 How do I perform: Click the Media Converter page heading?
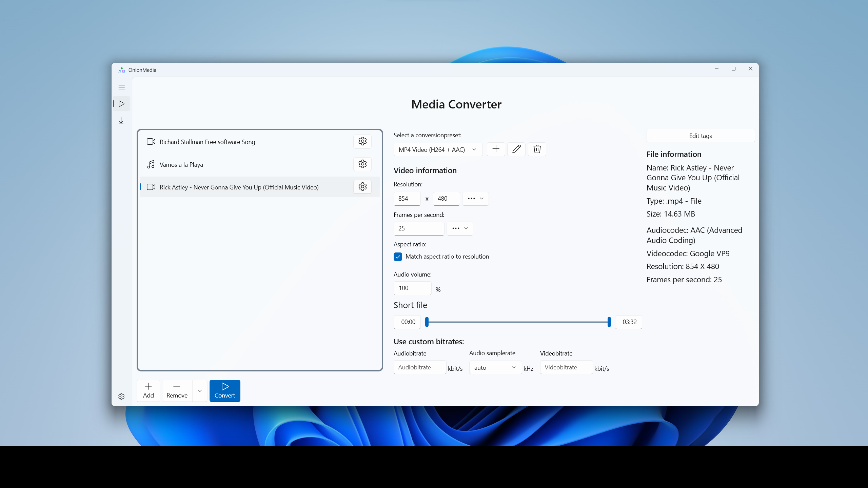pyautogui.click(x=456, y=104)
